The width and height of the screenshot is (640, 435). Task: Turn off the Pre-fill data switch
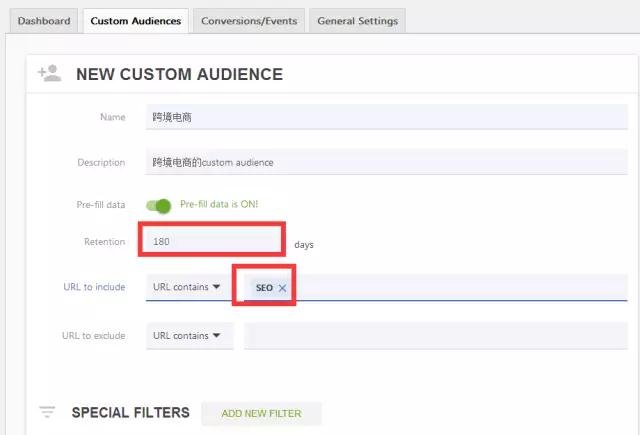click(x=159, y=205)
